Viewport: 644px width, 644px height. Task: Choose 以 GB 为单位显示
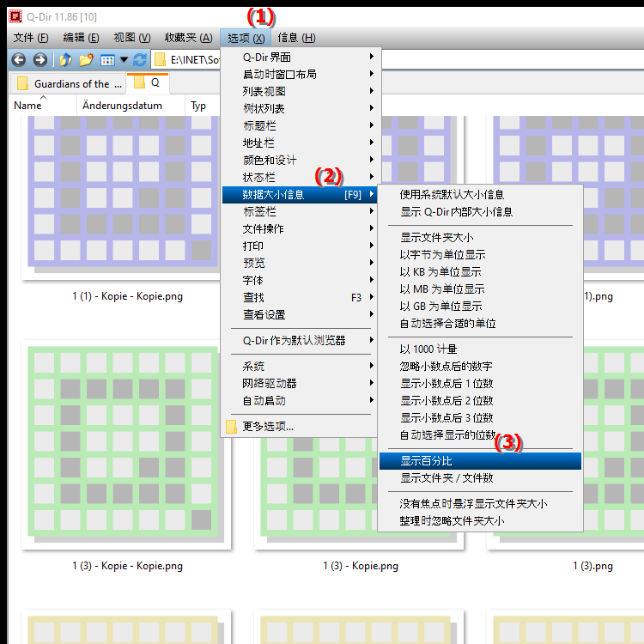(480, 307)
